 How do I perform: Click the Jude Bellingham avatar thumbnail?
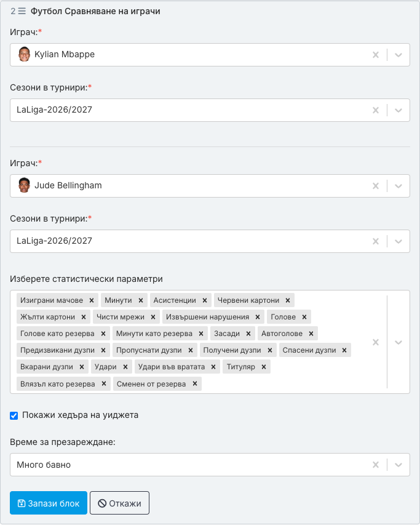(x=24, y=185)
